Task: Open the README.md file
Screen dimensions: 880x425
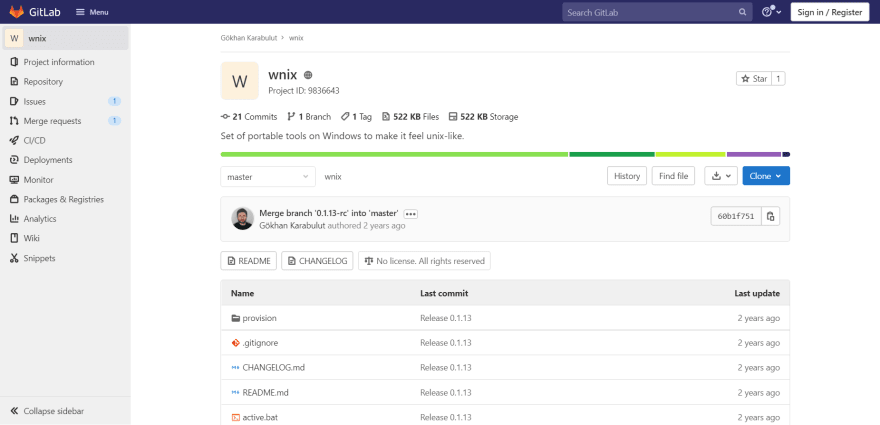Action: [265, 392]
